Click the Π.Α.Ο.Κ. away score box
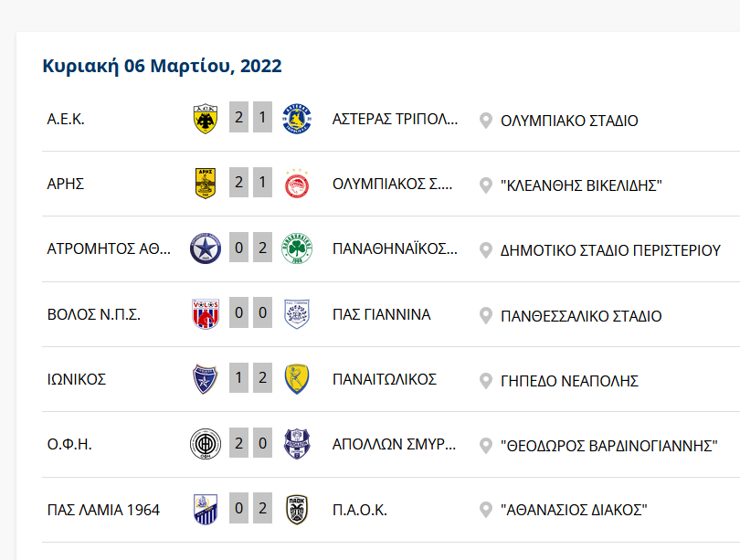740x560 pixels. 263,508
